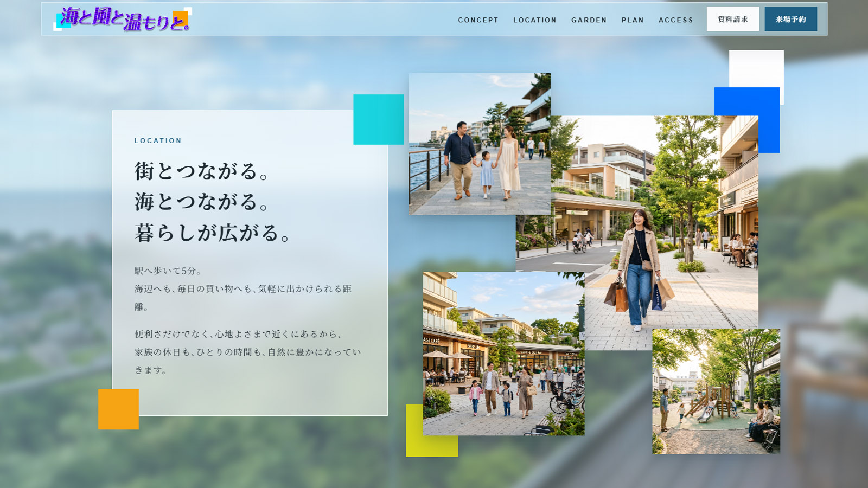
Task: Open the ACCESS menu item
Action: click(x=676, y=20)
